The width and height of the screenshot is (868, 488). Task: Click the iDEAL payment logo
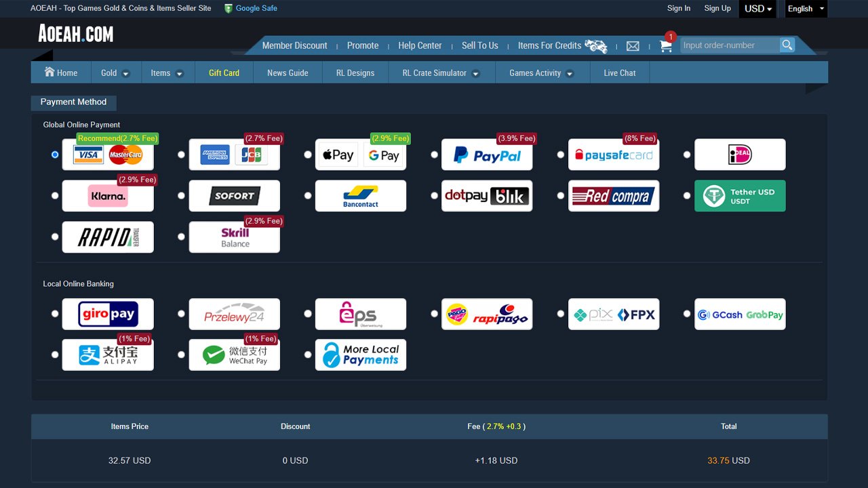[740, 154]
